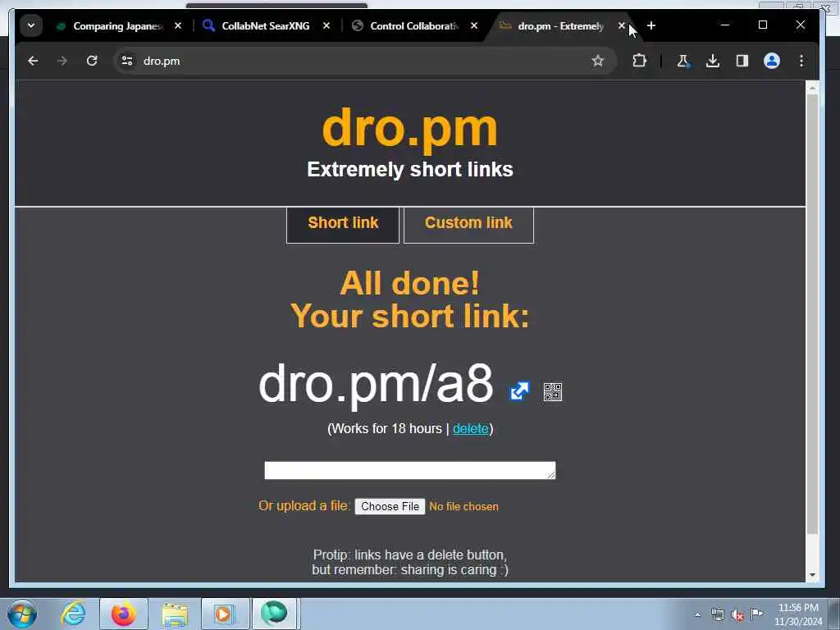Image resolution: width=840 pixels, height=630 pixels.
Task: Open the Downloads toolbar icon
Action: coord(713,61)
